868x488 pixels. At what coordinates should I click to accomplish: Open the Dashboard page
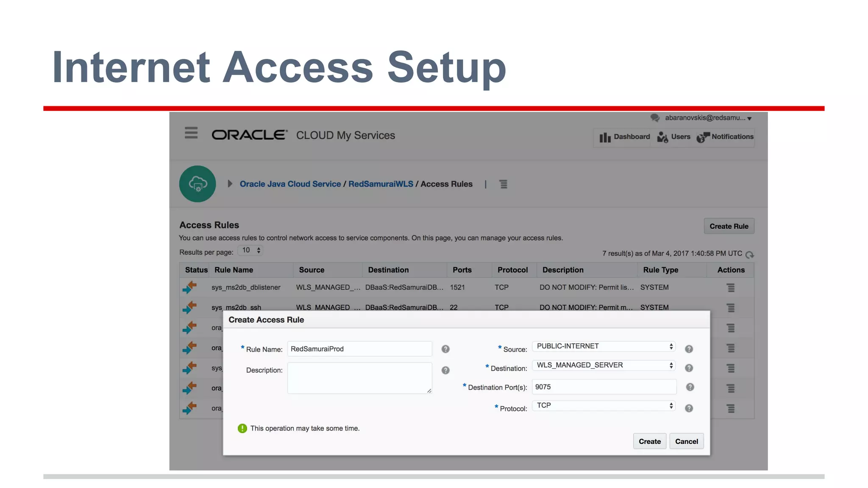point(624,137)
